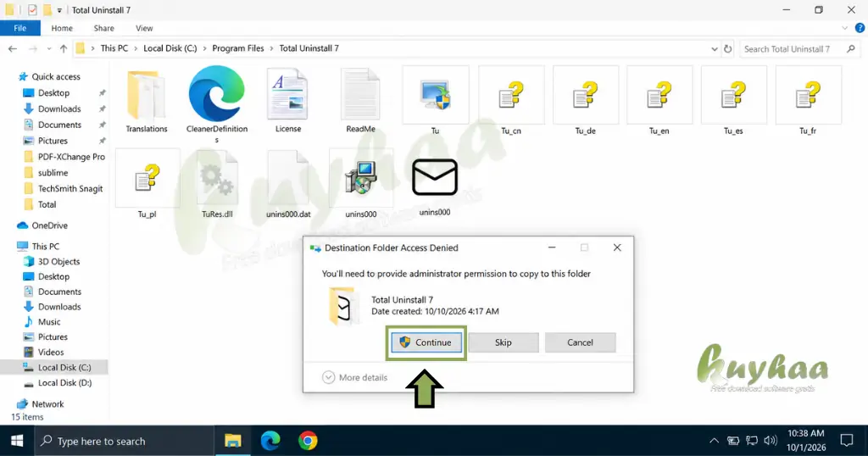Switch to the View ribbon tab
868x456 pixels.
point(144,28)
